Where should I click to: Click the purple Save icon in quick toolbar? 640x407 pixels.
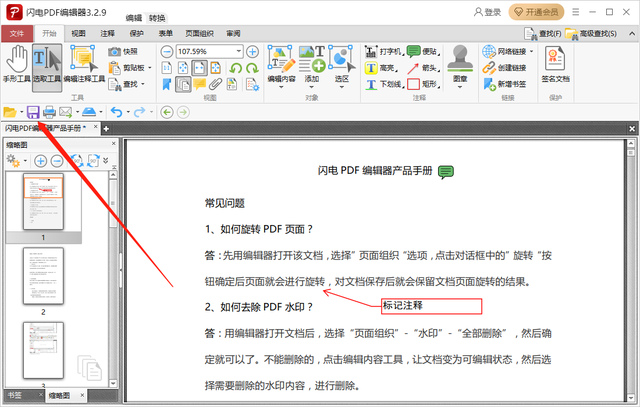click(33, 112)
